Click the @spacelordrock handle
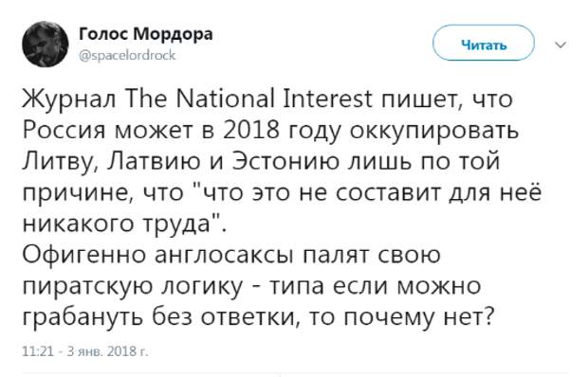Screen dimensions: 588x377 pyautogui.click(x=127, y=55)
